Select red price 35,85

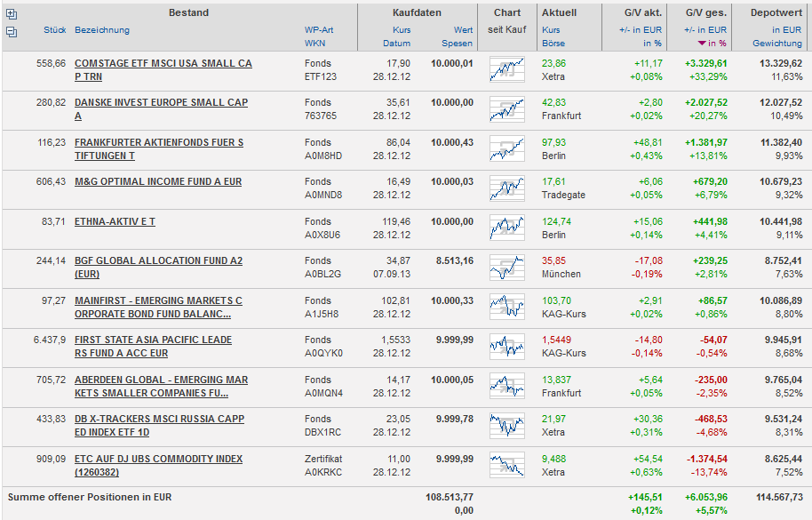click(554, 260)
